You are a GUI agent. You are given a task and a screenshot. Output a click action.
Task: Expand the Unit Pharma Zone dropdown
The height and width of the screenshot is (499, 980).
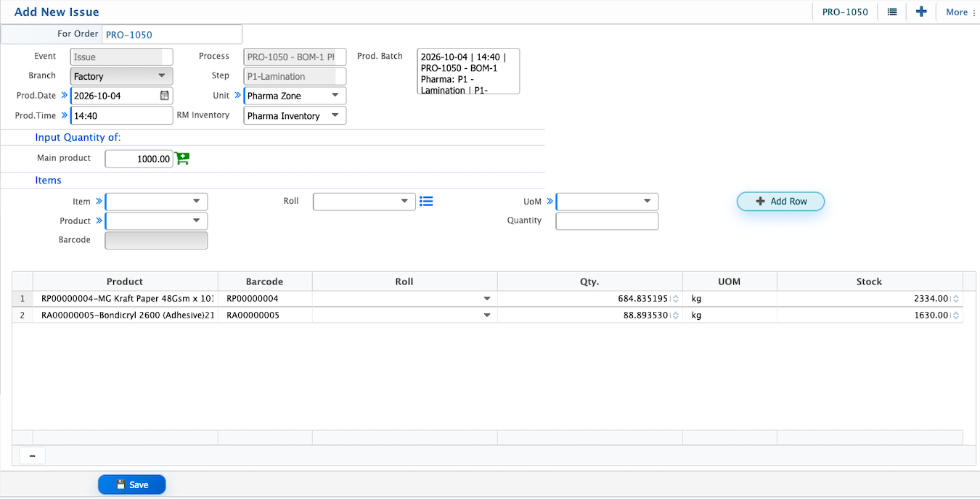[x=295, y=96]
